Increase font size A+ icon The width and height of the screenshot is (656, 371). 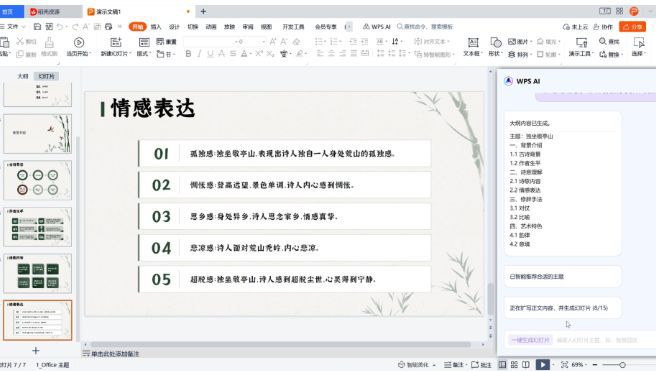click(x=273, y=41)
